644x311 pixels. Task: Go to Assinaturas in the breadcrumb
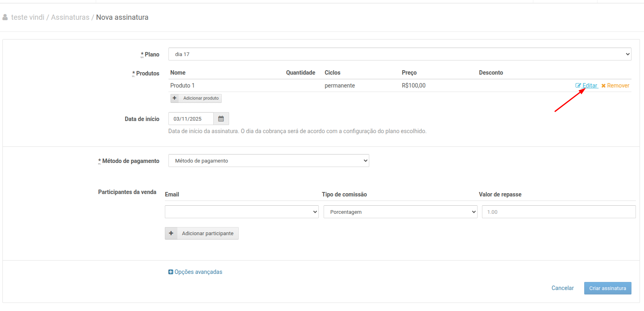[x=70, y=17]
